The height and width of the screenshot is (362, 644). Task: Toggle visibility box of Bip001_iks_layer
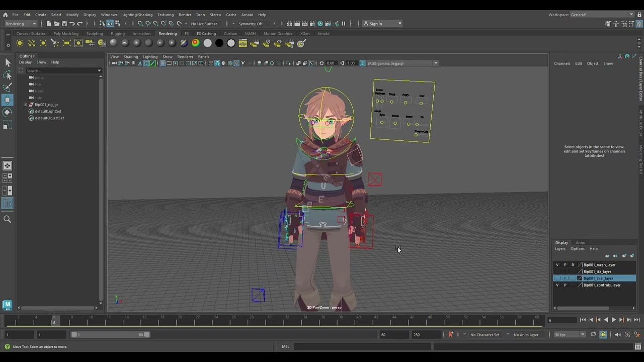[x=557, y=271]
